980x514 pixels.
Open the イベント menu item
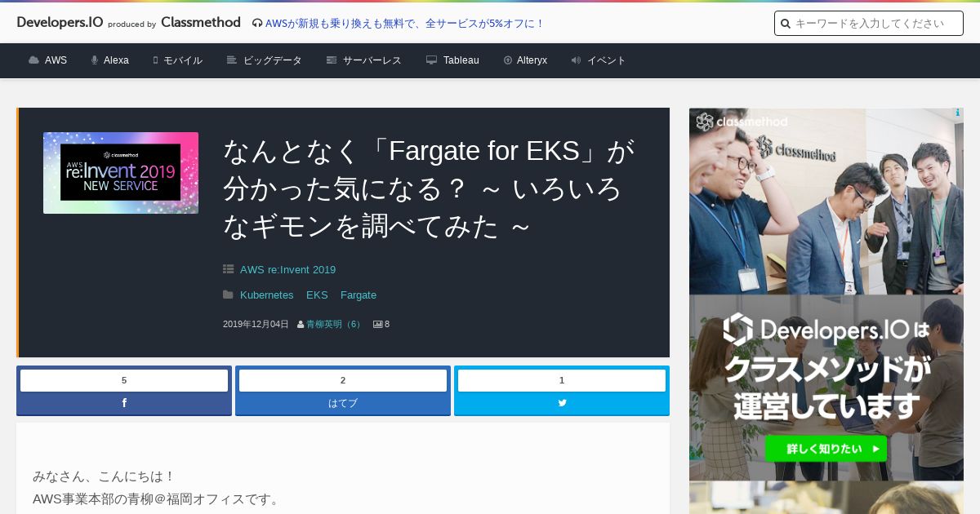click(607, 60)
